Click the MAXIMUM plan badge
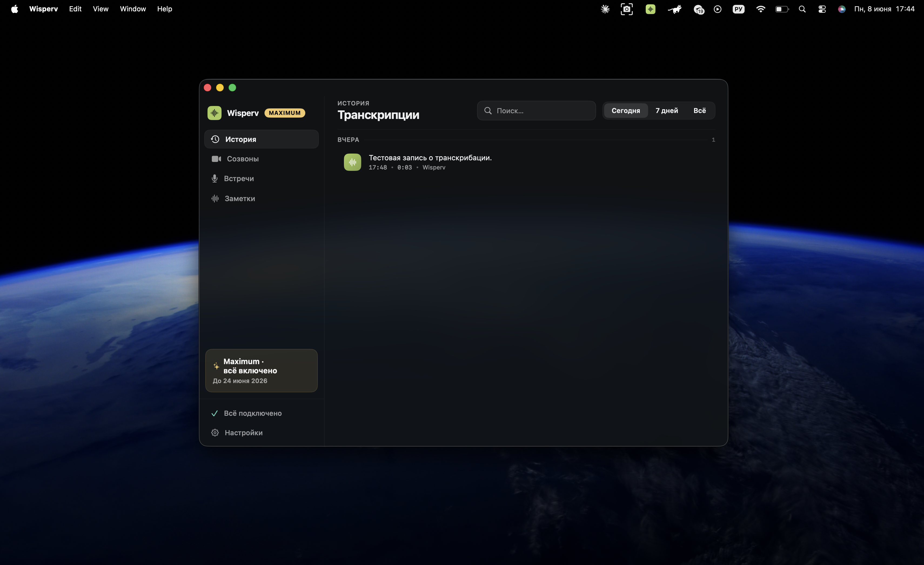This screenshot has width=924, height=565. click(284, 113)
